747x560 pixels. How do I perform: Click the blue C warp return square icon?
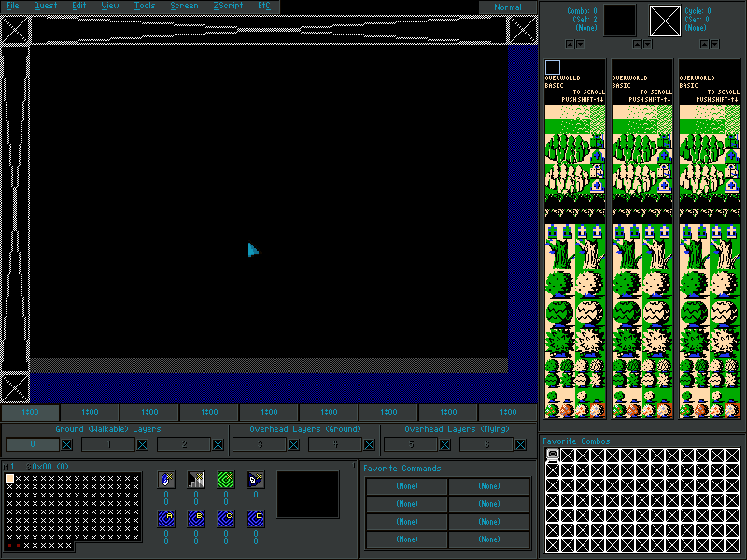(225, 517)
